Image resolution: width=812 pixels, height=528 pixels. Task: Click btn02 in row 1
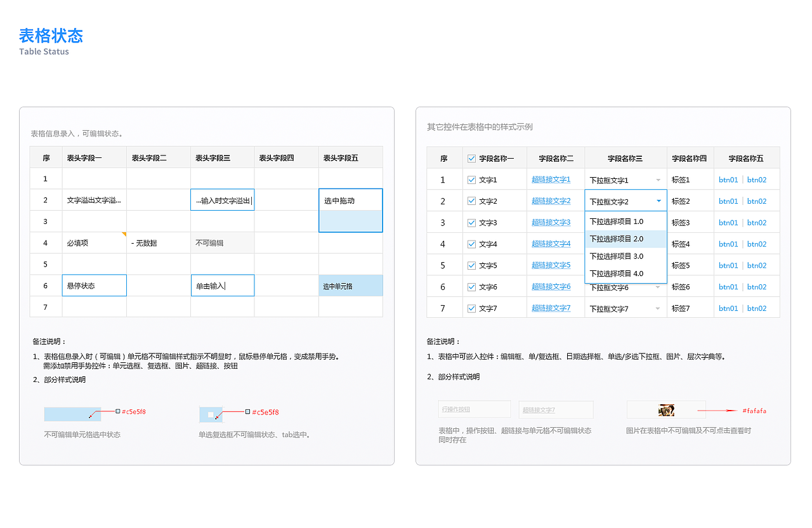tap(757, 180)
